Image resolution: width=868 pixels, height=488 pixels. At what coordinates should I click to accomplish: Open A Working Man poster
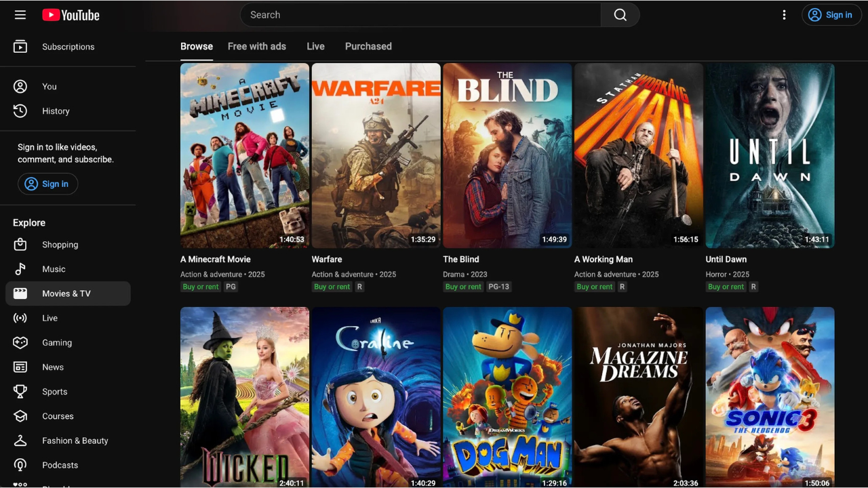point(639,156)
